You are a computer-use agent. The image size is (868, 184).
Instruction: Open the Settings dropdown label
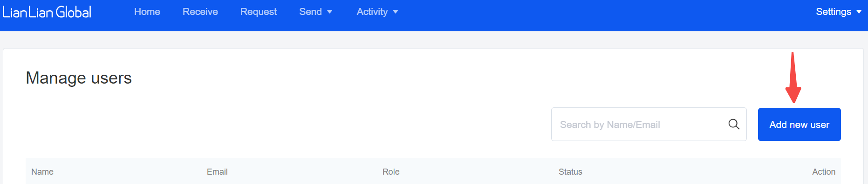(834, 12)
